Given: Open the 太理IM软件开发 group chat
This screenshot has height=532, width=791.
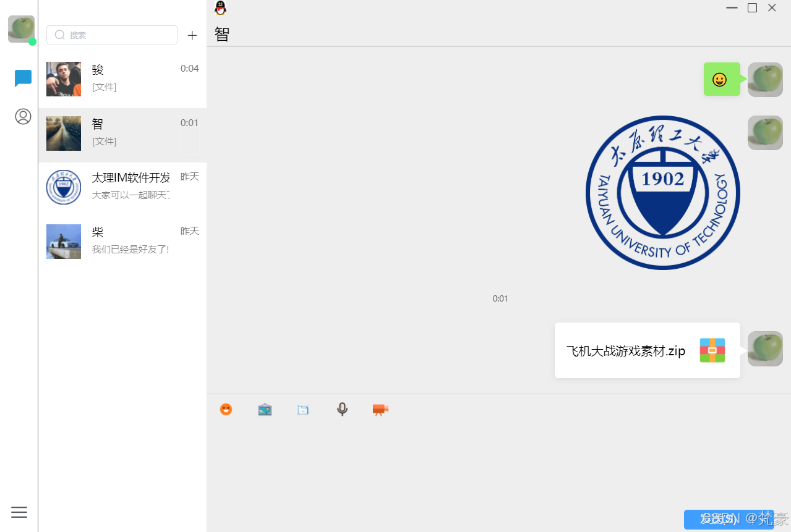Looking at the screenshot, I should [122, 190].
